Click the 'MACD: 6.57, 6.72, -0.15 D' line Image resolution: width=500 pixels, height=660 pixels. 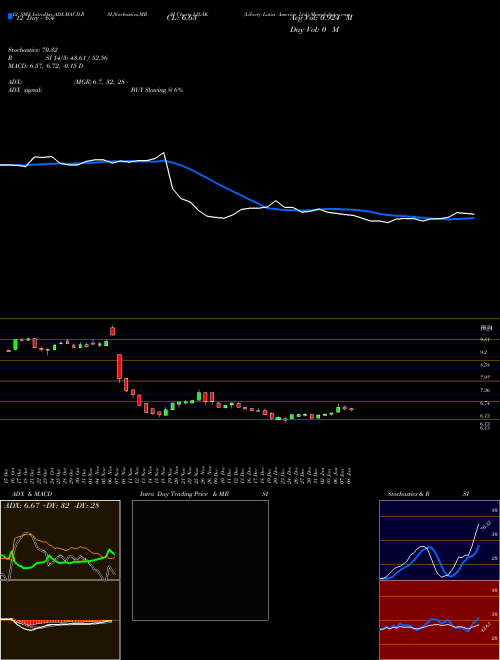45,66
